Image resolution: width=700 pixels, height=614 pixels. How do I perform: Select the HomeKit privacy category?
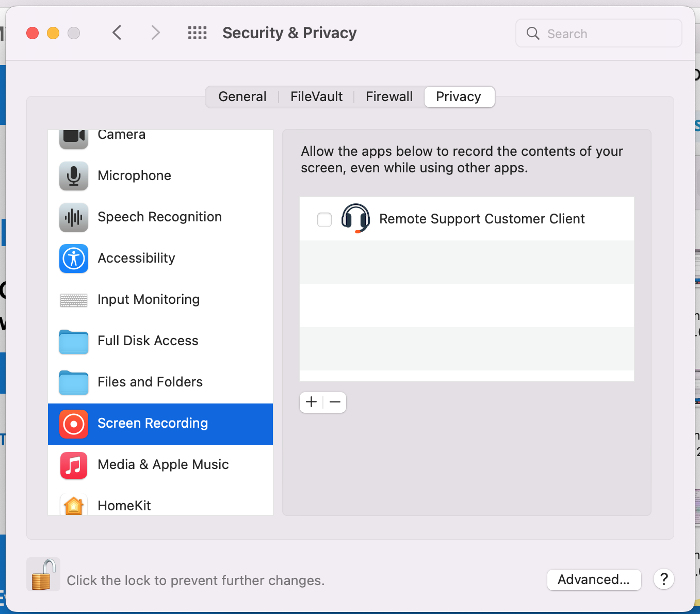pos(160,503)
